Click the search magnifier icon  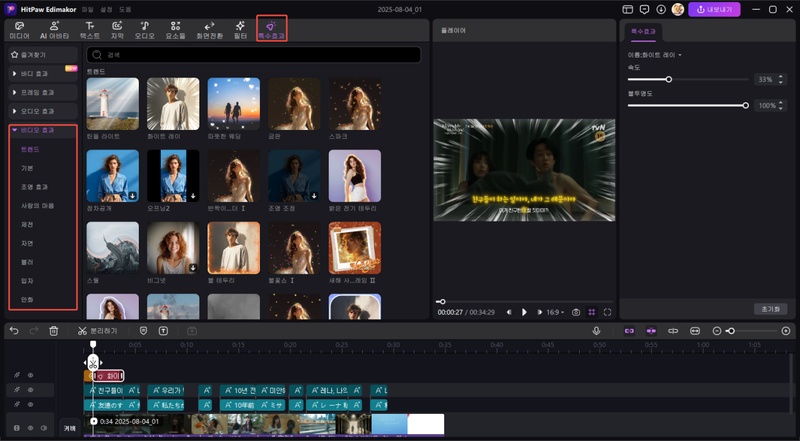coord(97,55)
